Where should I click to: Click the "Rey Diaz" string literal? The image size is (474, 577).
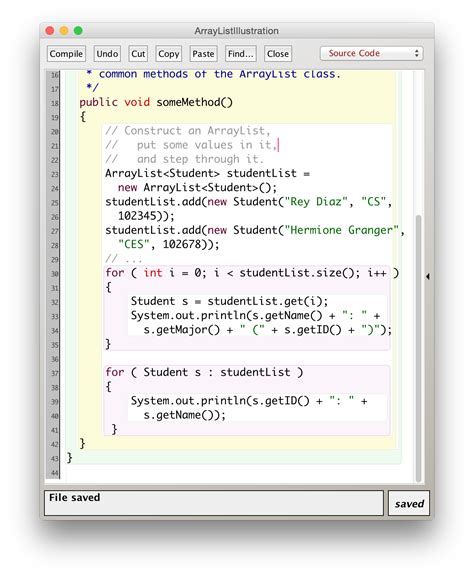pos(316,202)
